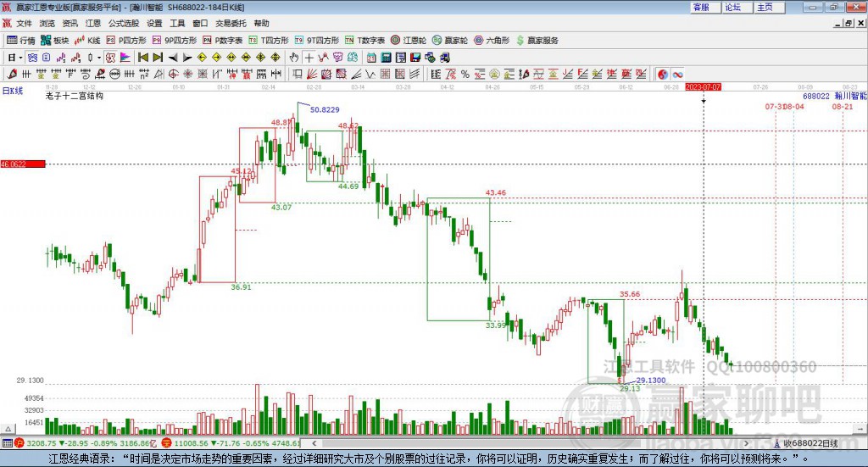Screen dimensions: 868x467
Task: Open the 交易委托 menu
Action: point(231,23)
